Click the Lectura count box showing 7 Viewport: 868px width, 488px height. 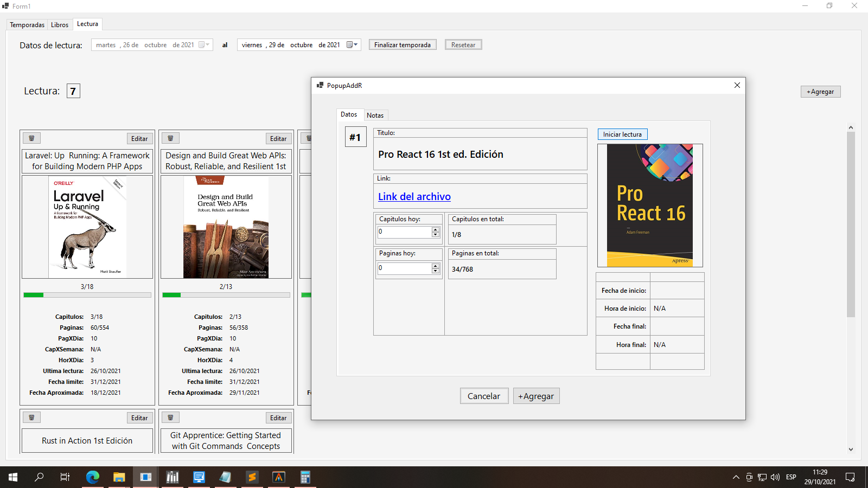point(73,91)
